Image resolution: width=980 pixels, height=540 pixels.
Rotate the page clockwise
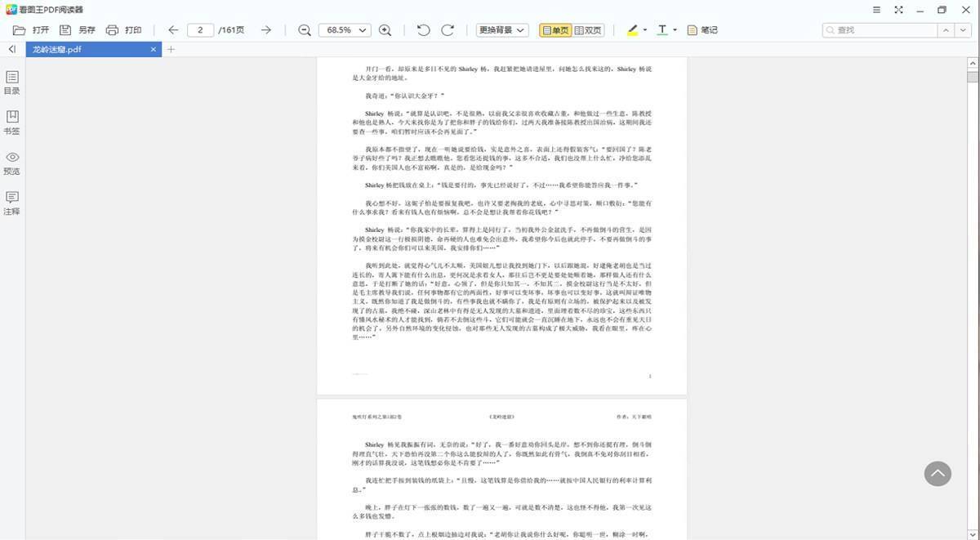448,30
